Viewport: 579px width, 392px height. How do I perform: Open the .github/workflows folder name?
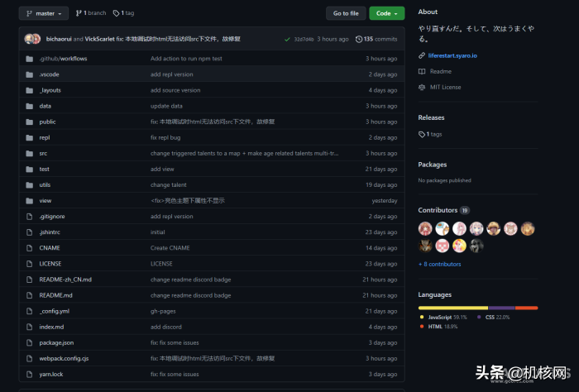click(63, 59)
